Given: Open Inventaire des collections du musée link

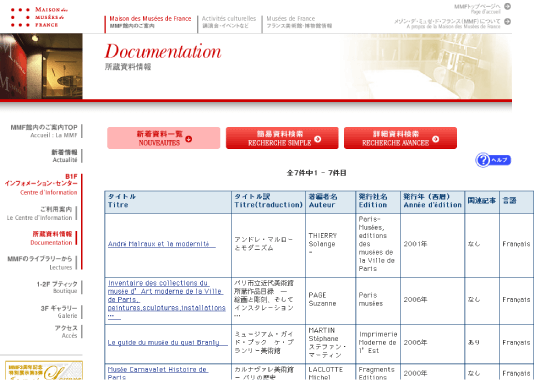Looking at the screenshot, I should (x=167, y=299).
